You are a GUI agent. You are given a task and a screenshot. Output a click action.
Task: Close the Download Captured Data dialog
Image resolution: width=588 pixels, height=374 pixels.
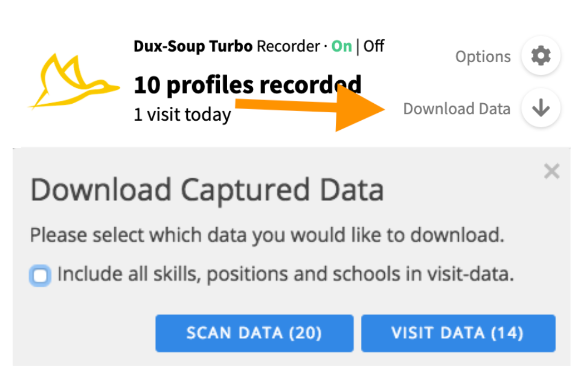pos(552,171)
